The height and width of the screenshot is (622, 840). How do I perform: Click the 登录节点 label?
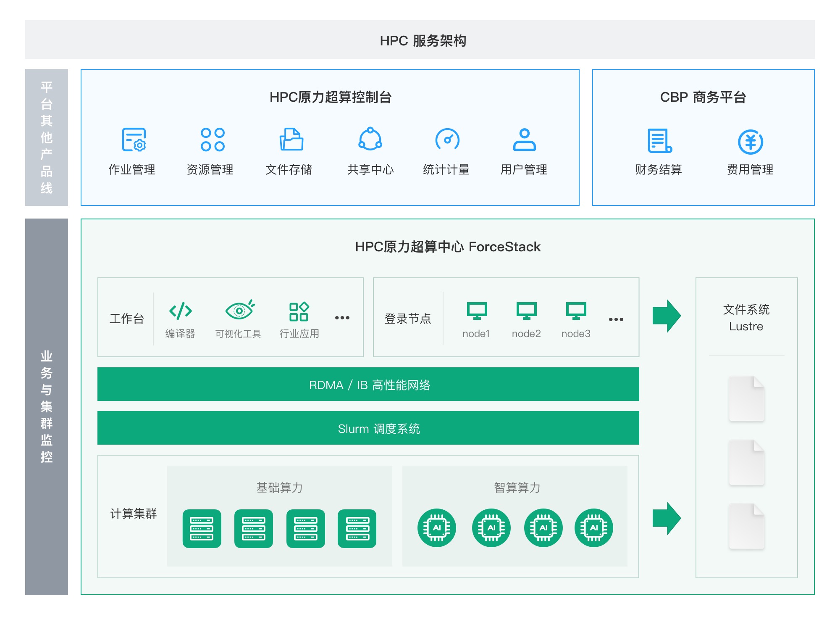(x=408, y=319)
